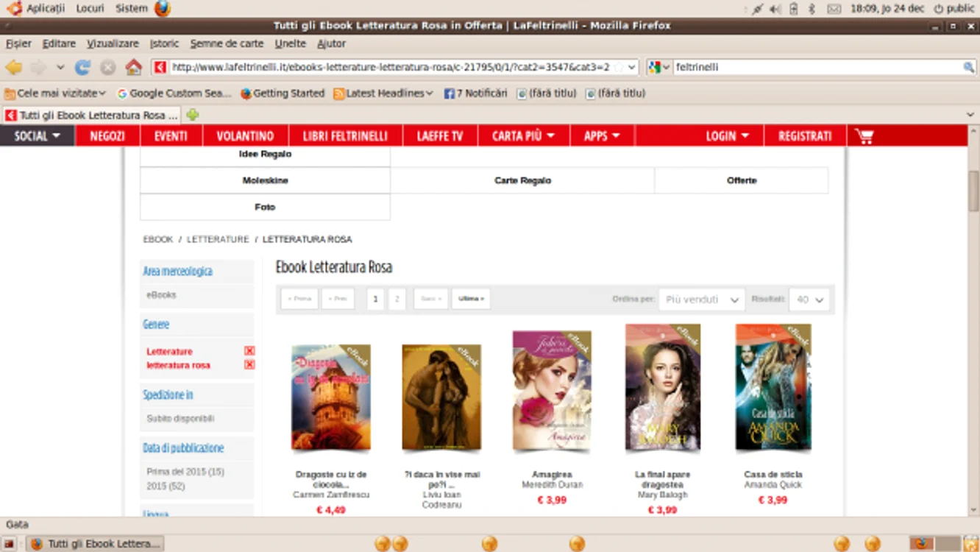Screen dimensions: 980x552
Task: Open the Vizualizare menu
Action: pos(113,43)
